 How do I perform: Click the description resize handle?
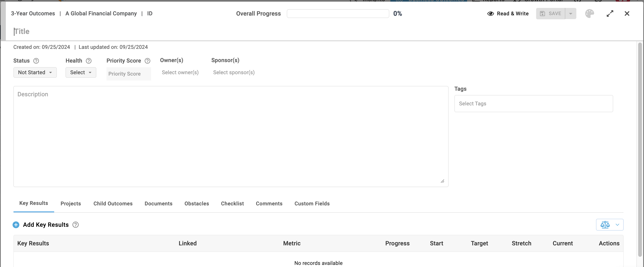coord(442,181)
